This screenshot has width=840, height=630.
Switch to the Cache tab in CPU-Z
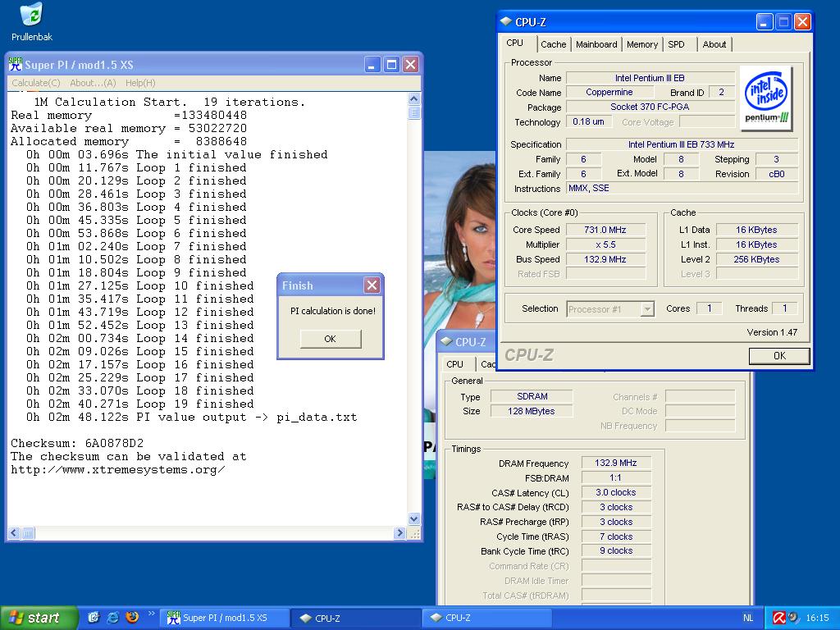554,44
